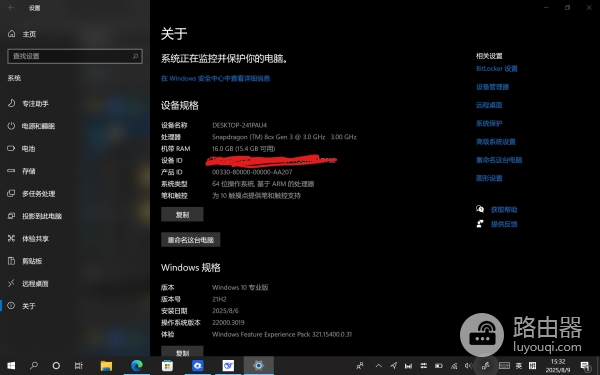Click 重命名这台电脑 button below device specs

191,240
